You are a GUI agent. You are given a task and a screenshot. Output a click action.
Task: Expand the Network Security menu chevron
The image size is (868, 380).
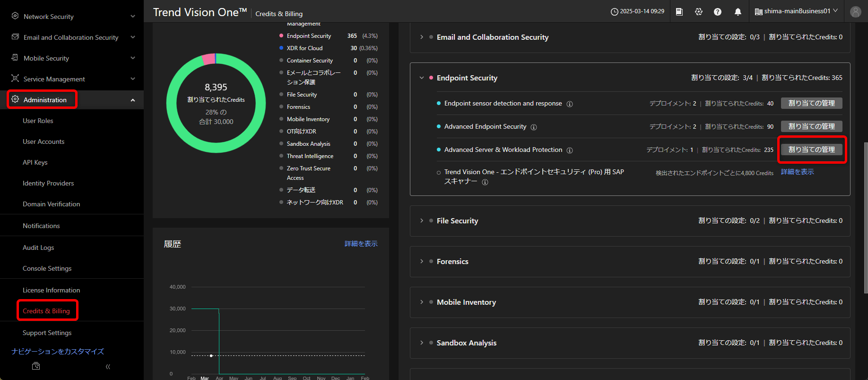(x=133, y=17)
